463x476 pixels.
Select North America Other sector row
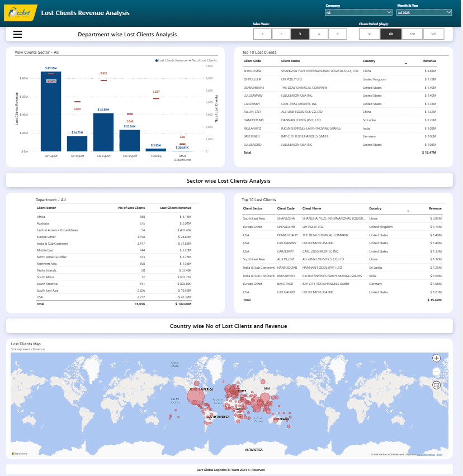[x=114, y=257]
